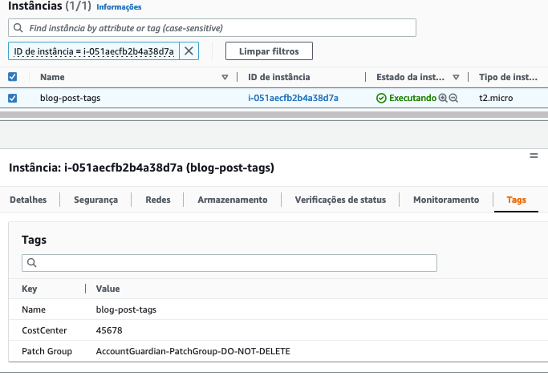The image size is (548, 392).
Task: Remove the instance ID filter with the X
Action: [x=189, y=51]
